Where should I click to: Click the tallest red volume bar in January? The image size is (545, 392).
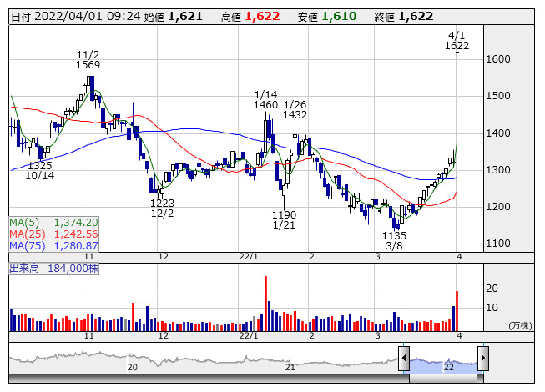tap(265, 304)
